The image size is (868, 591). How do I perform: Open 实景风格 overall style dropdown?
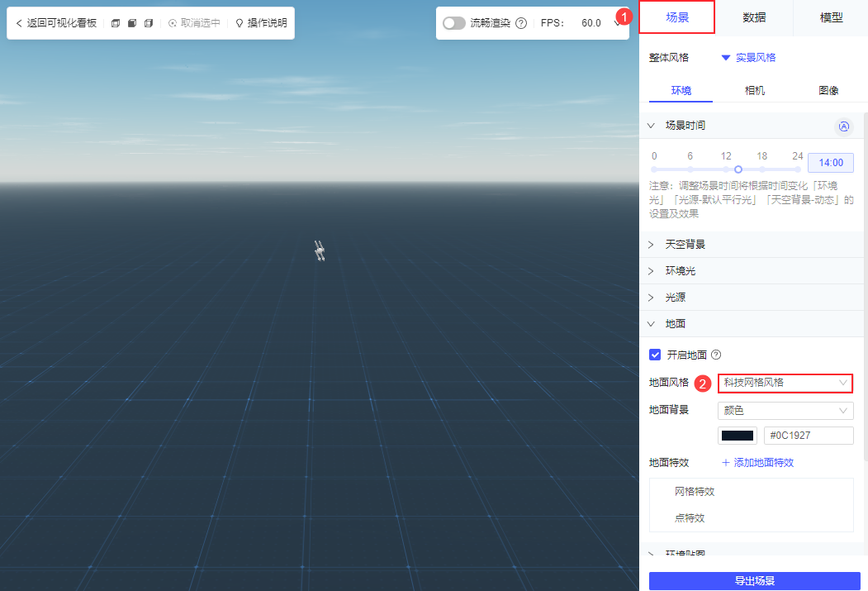[748, 58]
